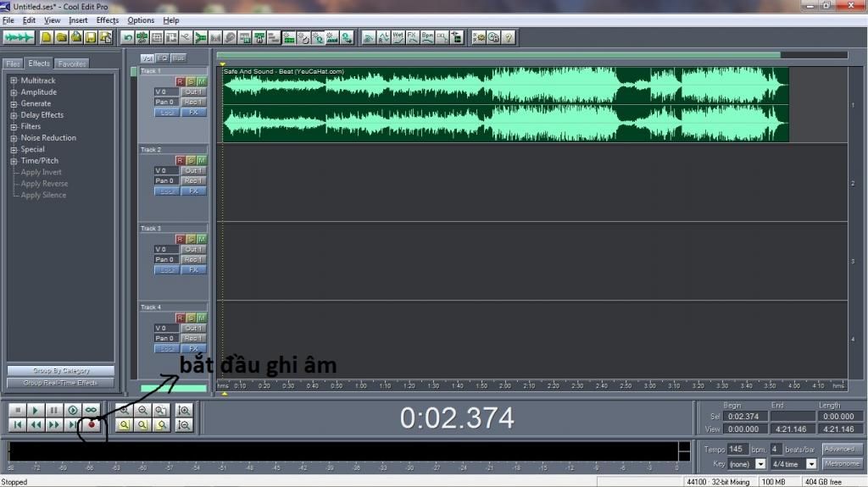The height and width of the screenshot is (487, 868).
Task: Arm Track 1 for recording with R button
Action: tap(180, 81)
